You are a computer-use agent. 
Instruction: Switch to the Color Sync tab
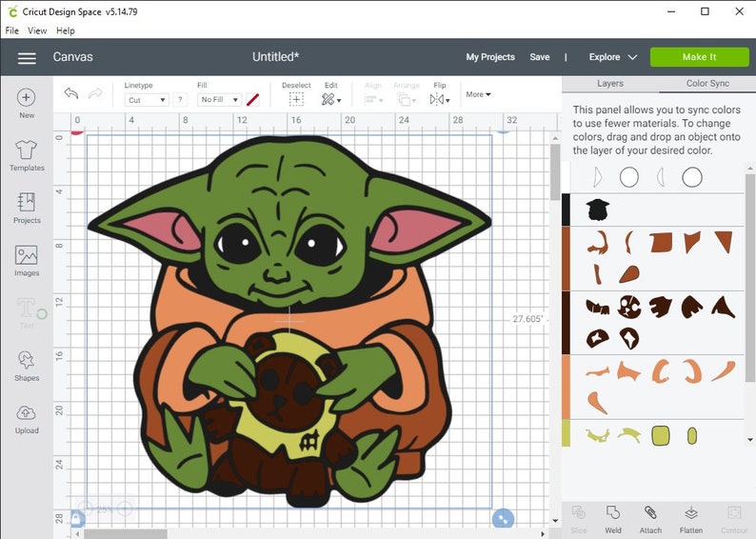(x=707, y=84)
